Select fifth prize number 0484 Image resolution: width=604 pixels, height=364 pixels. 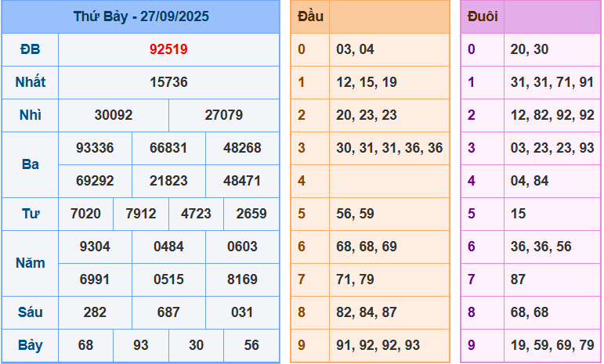click(x=168, y=247)
